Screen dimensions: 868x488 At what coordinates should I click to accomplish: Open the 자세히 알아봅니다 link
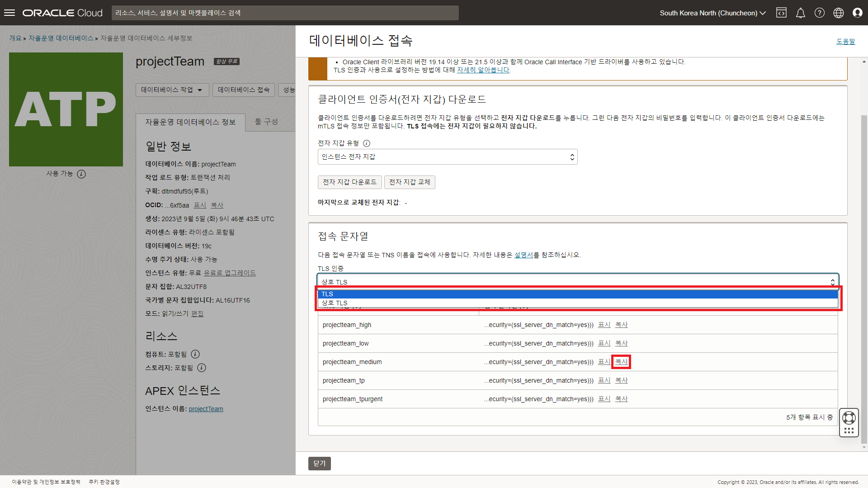tap(483, 70)
